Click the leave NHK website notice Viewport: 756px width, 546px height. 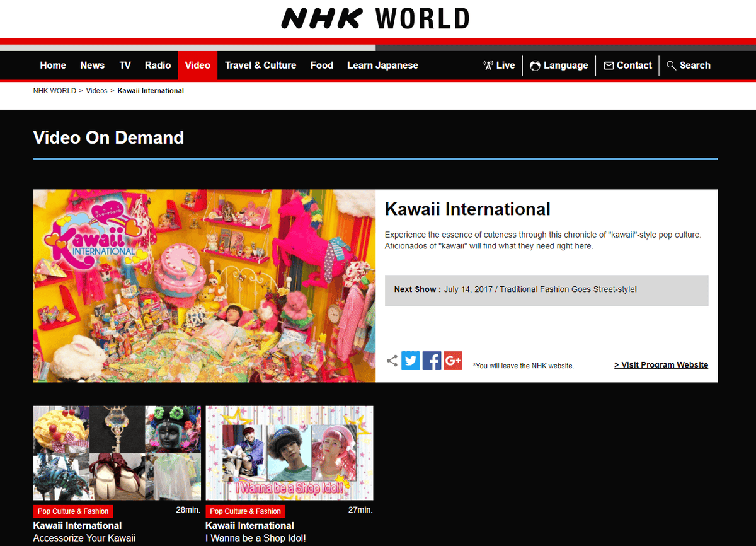click(524, 366)
